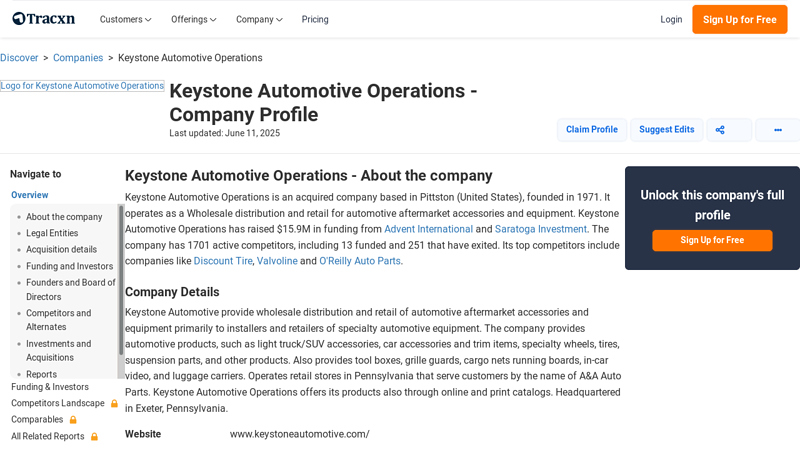Click the share icon button
Image resolution: width=800 pixels, height=450 pixels.
tap(729, 130)
